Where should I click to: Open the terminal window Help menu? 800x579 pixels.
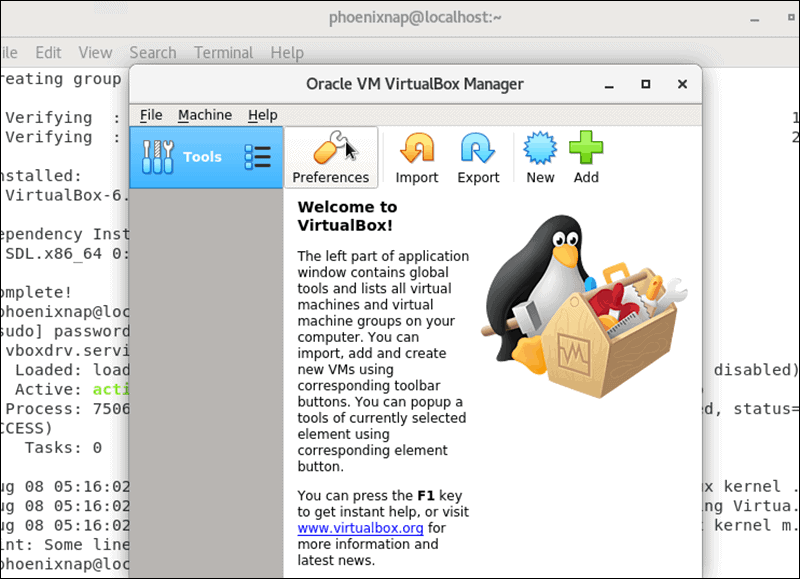pos(287,53)
